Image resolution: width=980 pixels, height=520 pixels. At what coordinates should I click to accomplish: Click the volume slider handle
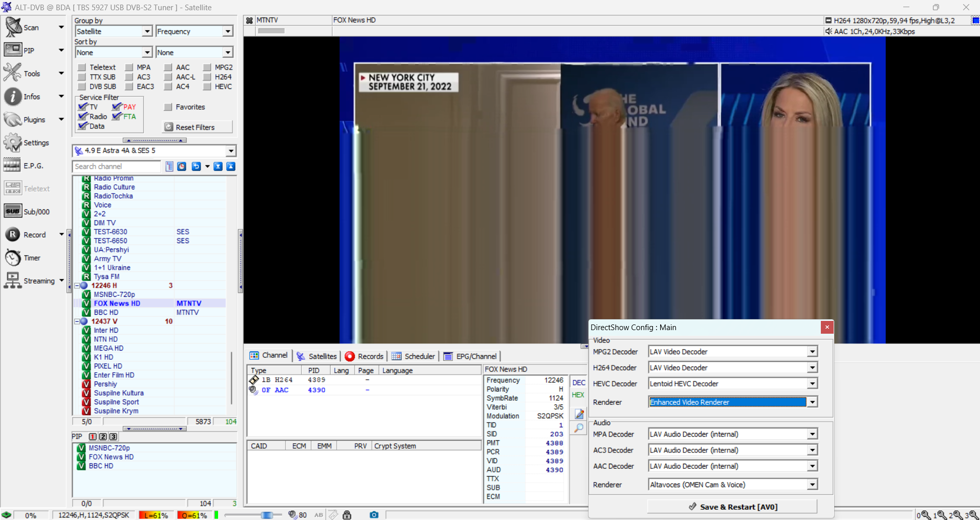267,514
